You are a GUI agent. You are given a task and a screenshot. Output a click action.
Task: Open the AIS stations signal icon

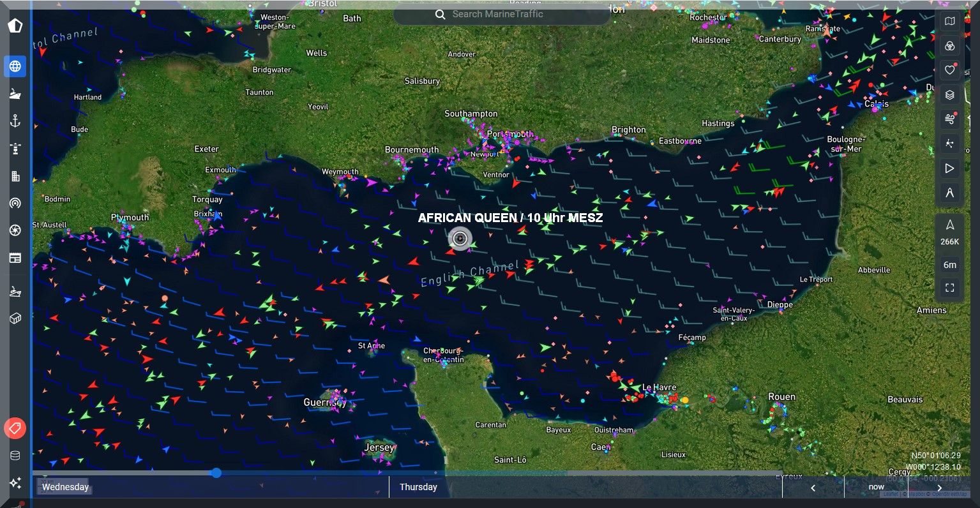pos(15,204)
